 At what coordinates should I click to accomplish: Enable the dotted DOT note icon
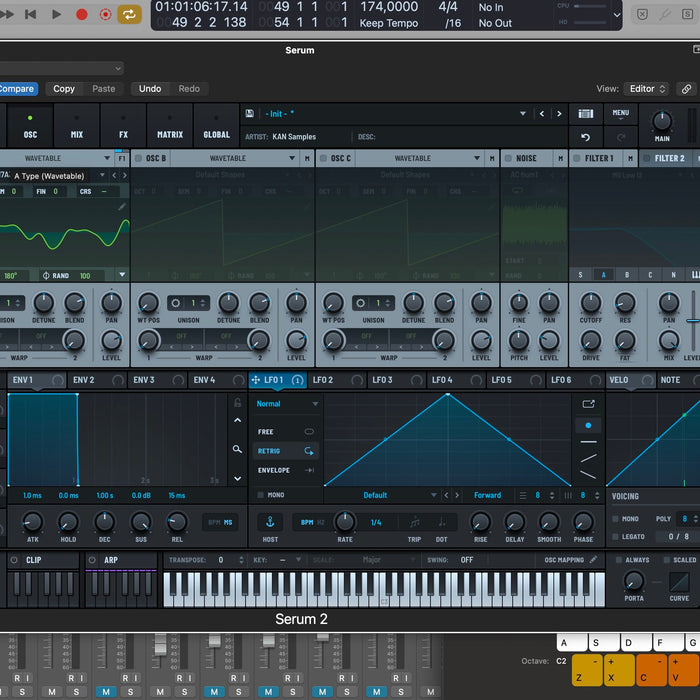click(442, 522)
